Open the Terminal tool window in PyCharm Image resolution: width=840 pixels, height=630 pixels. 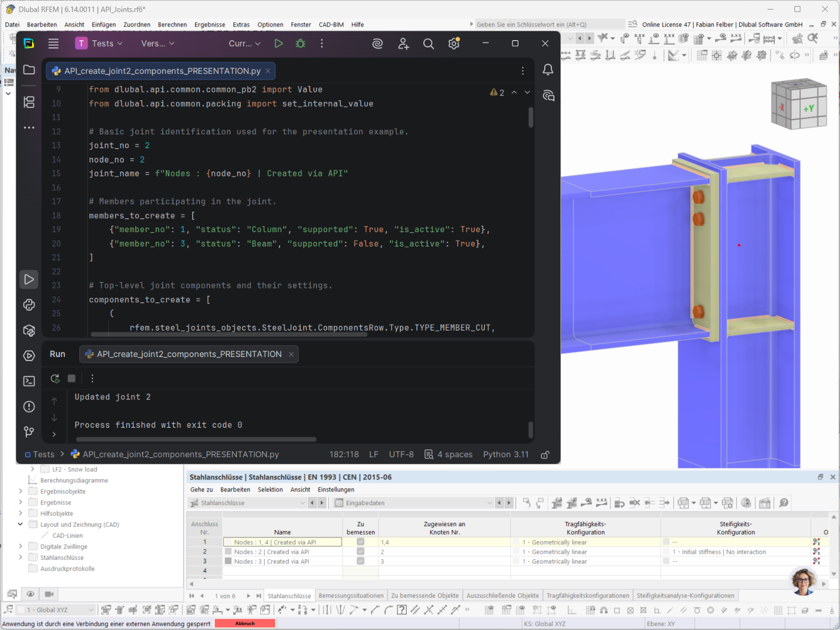[x=29, y=381]
